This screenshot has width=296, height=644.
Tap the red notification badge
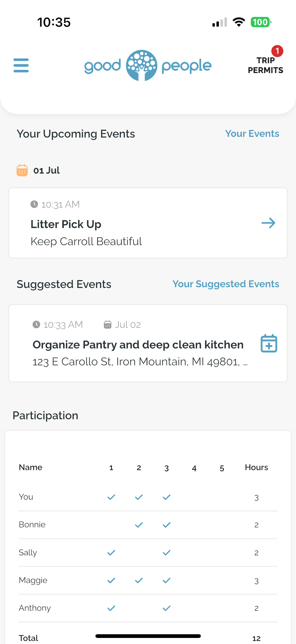point(277,51)
